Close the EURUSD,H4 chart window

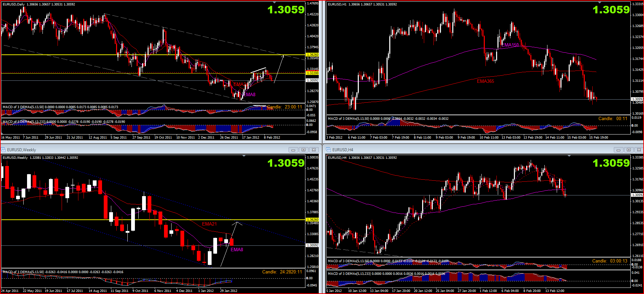click(639, 150)
